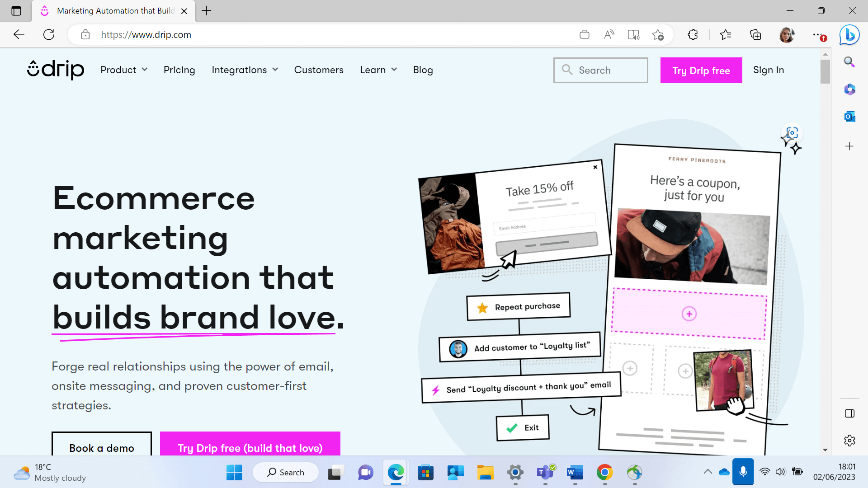868x488 pixels.
Task: Open the Favorites list icon
Action: pyautogui.click(x=726, y=34)
